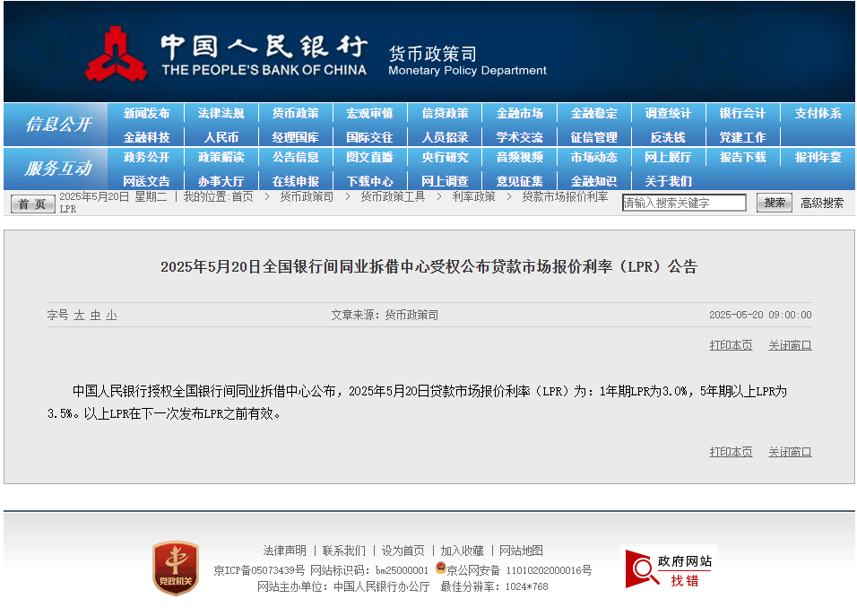Click bottom 关闭窗口 close window link
The image size is (857, 616).
(x=789, y=452)
